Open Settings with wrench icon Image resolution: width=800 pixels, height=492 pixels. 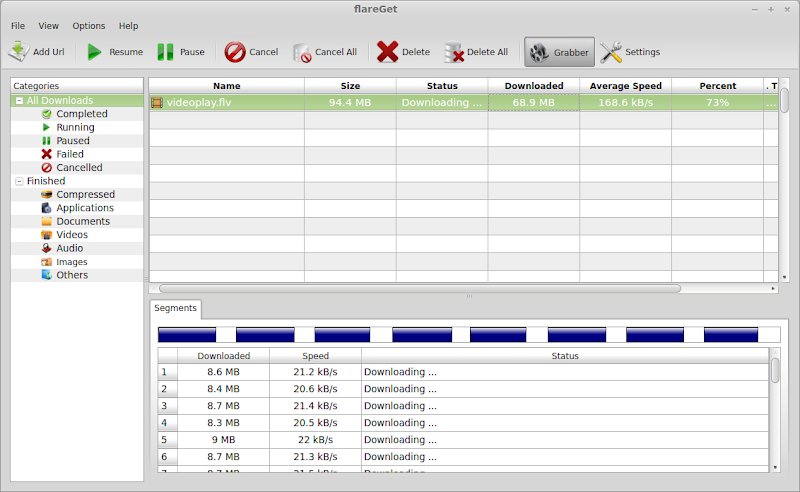click(x=612, y=52)
